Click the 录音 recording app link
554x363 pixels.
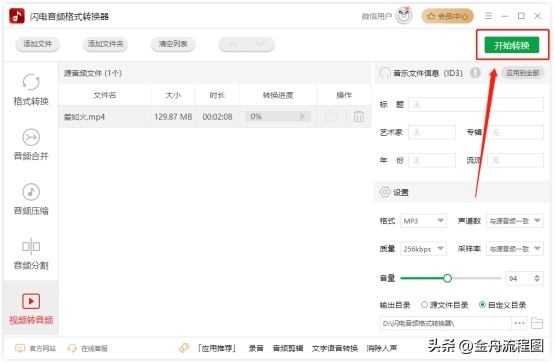tap(256, 349)
